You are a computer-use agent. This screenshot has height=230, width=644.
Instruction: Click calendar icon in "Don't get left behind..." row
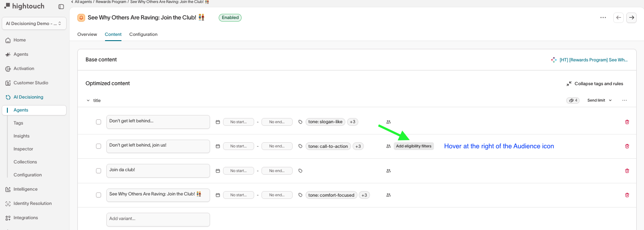click(x=218, y=122)
